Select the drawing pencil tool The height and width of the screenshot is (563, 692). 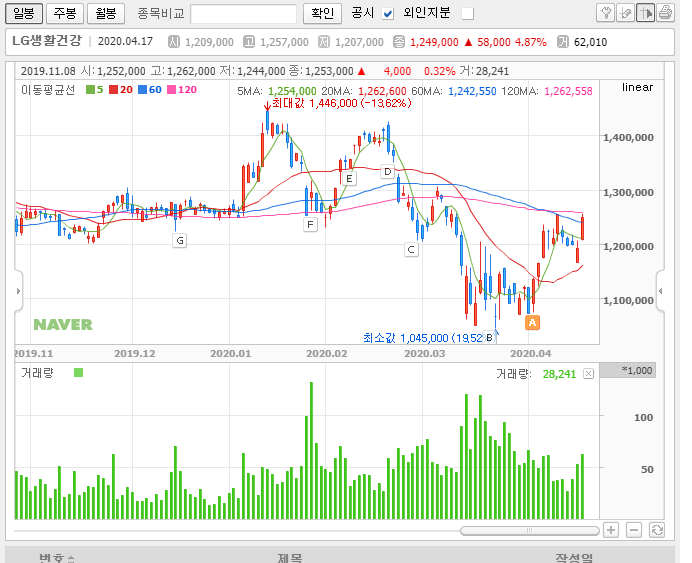point(625,13)
